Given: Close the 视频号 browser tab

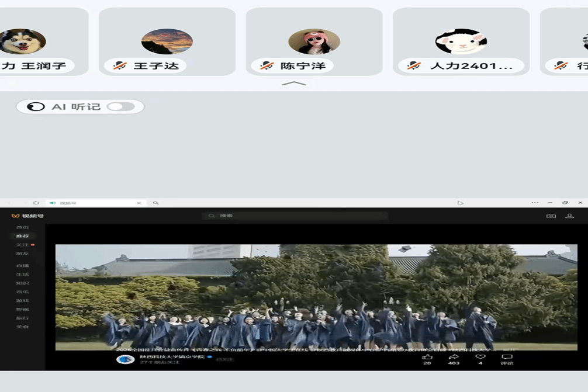Looking at the screenshot, I should 139,203.
